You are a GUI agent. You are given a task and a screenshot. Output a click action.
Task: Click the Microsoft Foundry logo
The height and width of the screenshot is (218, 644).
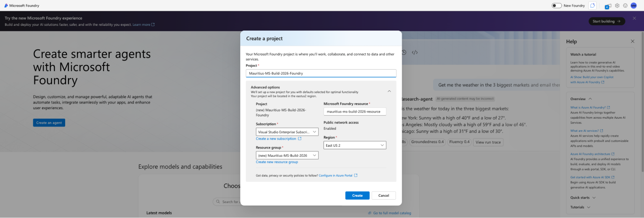(x=6, y=5)
